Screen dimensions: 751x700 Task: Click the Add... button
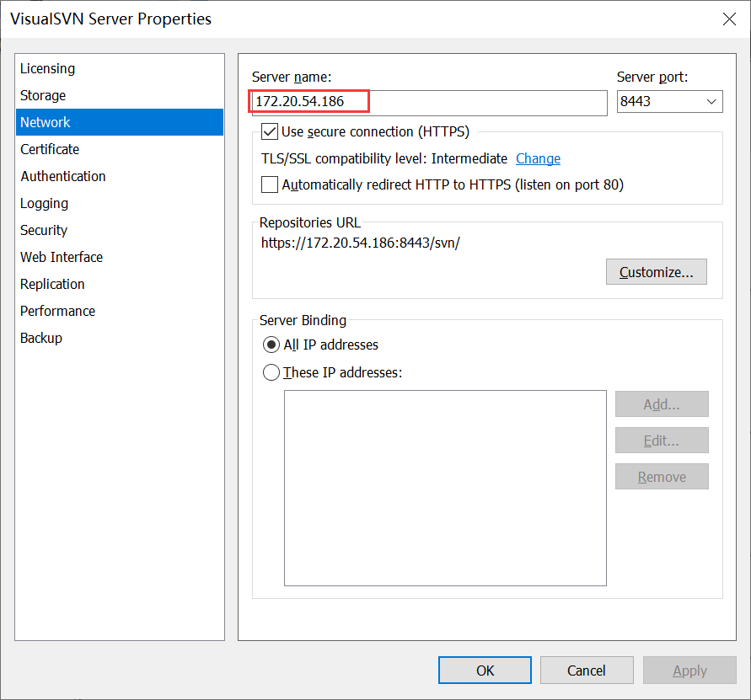[662, 404]
